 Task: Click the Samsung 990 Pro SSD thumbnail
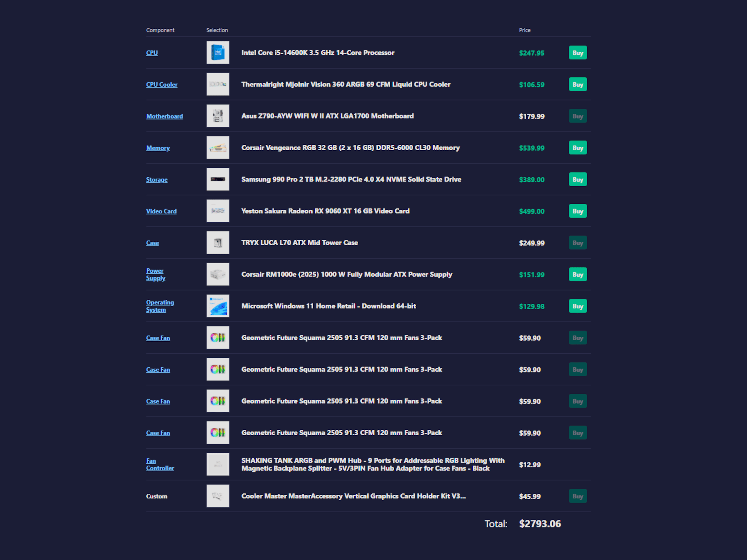[218, 179]
